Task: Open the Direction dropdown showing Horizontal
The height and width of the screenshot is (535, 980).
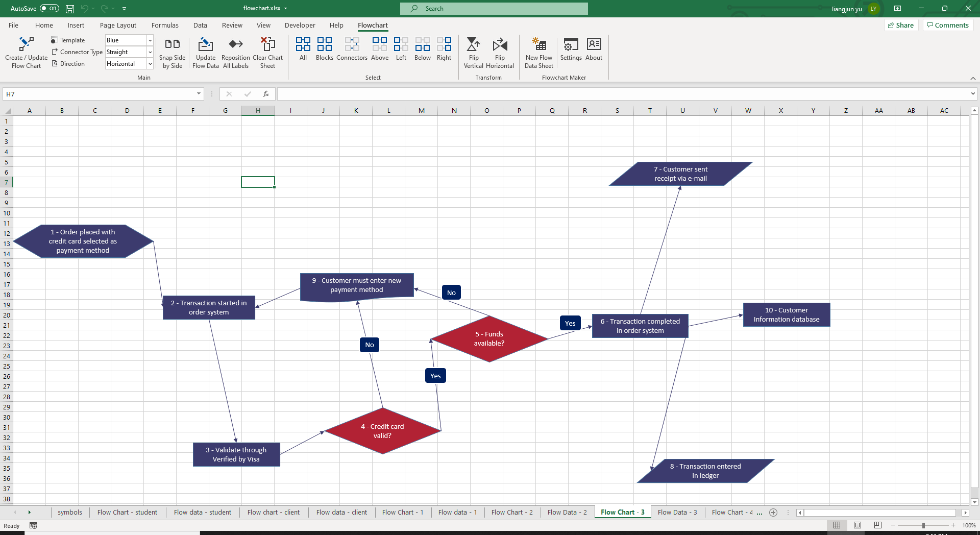Action: [x=149, y=63]
